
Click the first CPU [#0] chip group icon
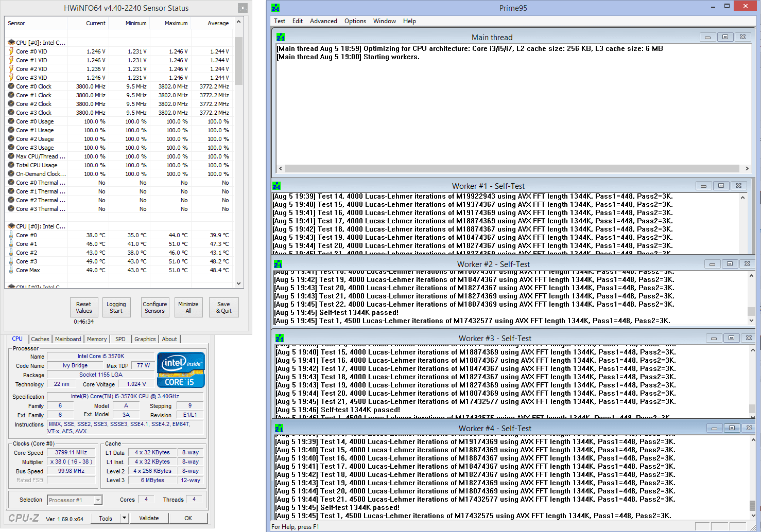click(x=11, y=43)
